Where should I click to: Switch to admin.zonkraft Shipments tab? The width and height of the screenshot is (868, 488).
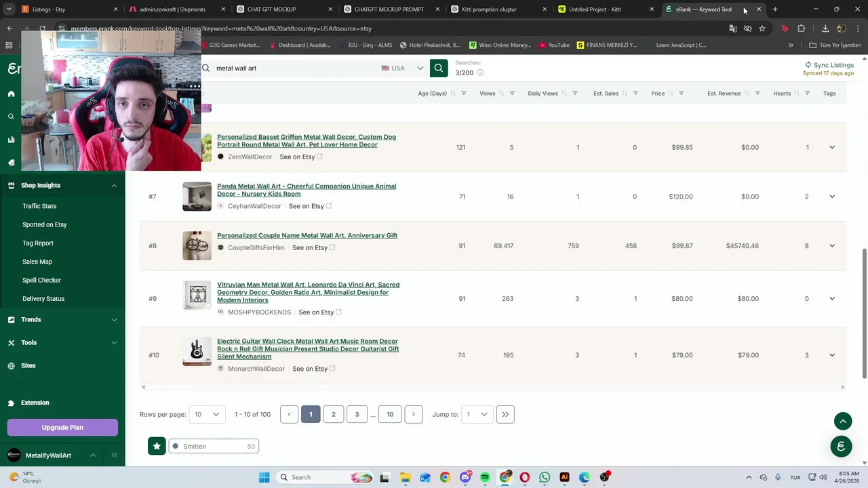[x=176, y=9]
